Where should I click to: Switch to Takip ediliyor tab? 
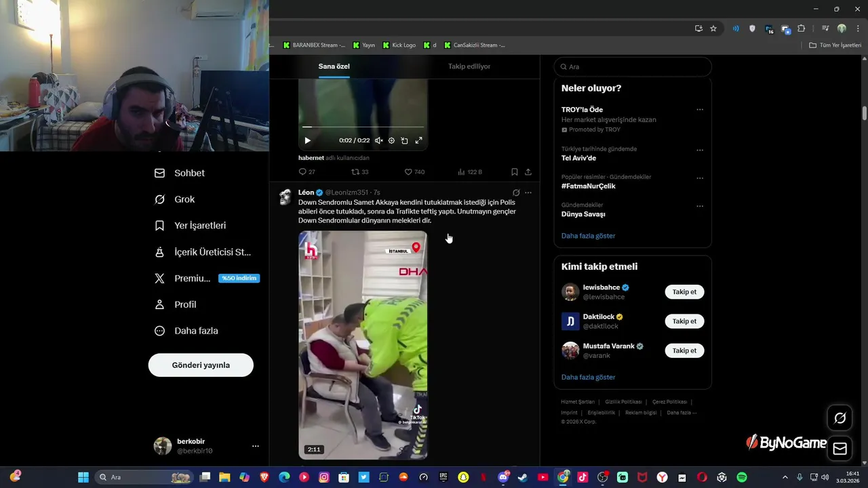pyautogui.click(x=469, y=66)
